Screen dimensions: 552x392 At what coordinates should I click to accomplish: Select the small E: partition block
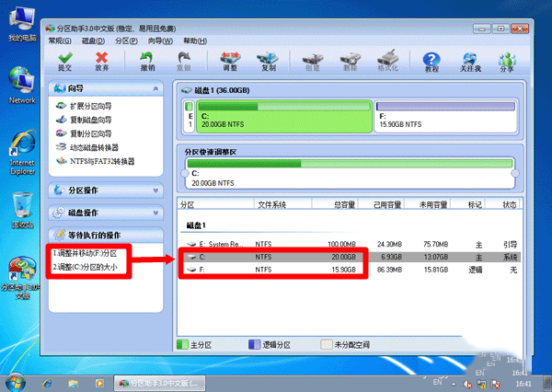pos(190,116)
